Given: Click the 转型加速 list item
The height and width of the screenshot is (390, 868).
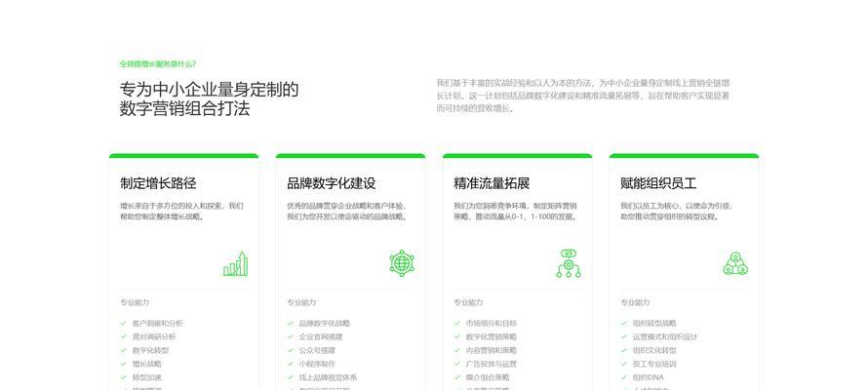Looking at the screenshot, I should coord(146,377).
